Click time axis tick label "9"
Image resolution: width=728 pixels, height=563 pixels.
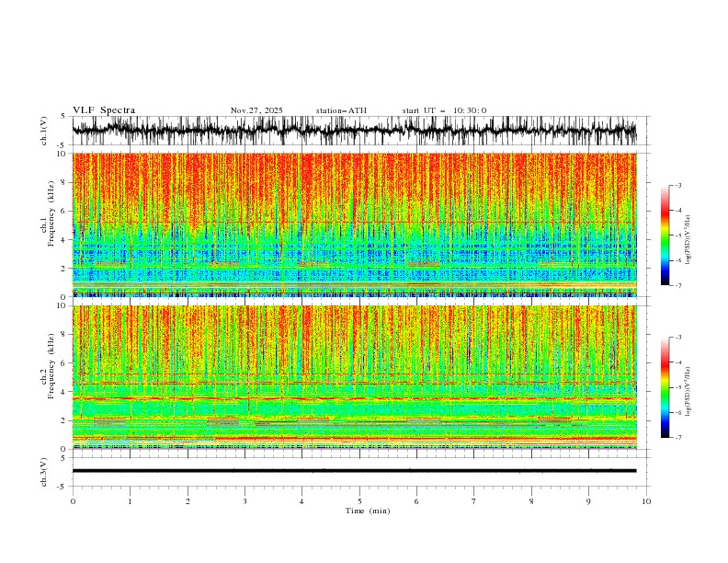(588, 501)
